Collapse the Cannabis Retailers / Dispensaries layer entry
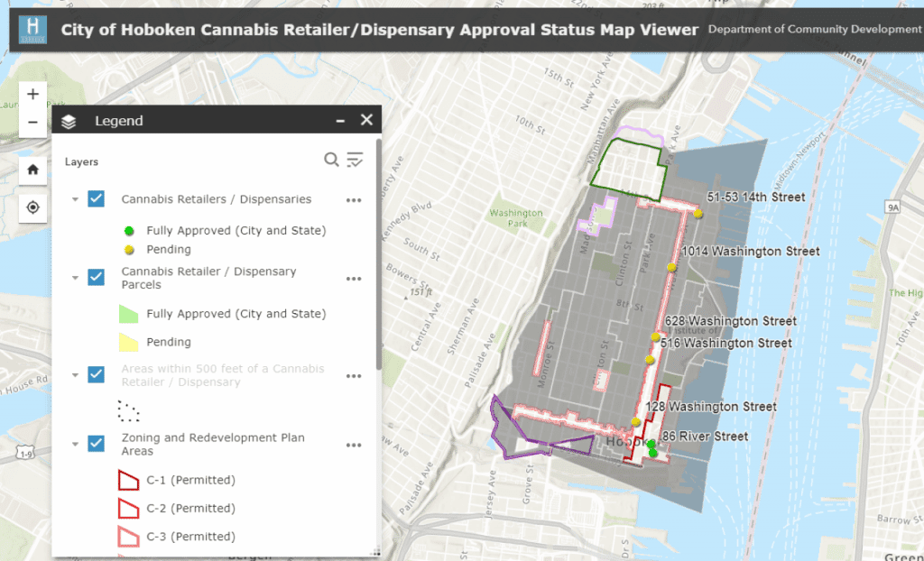924x561 pixels. 76,198
